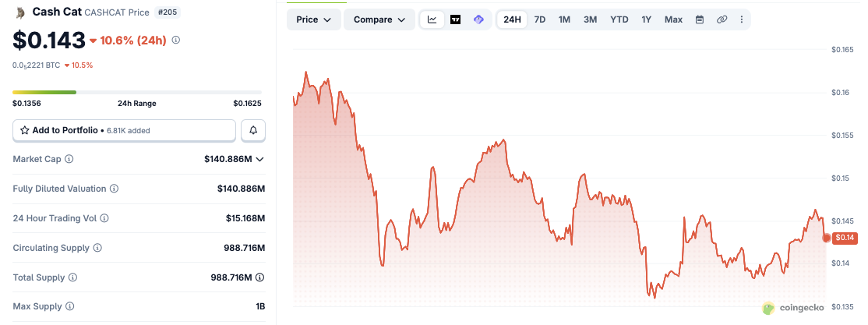Open the Circulating Supply info icon
The image size is (868, 325).
(97, 248)
